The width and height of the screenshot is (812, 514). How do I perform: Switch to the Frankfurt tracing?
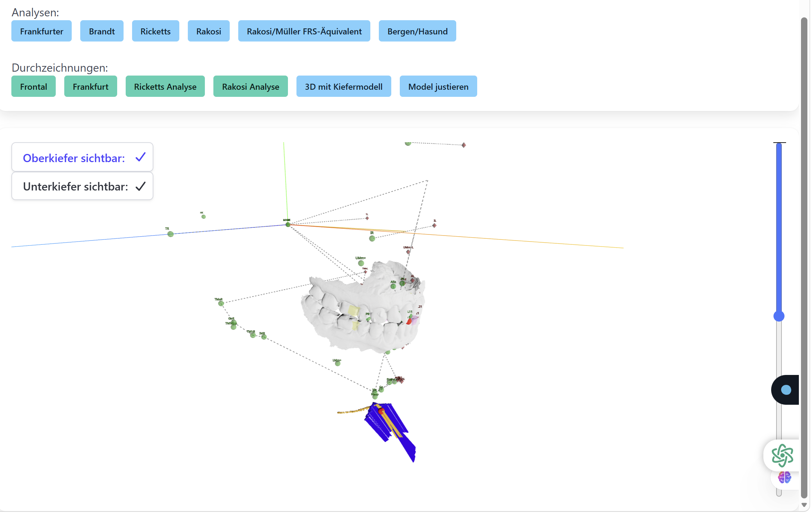91,87
